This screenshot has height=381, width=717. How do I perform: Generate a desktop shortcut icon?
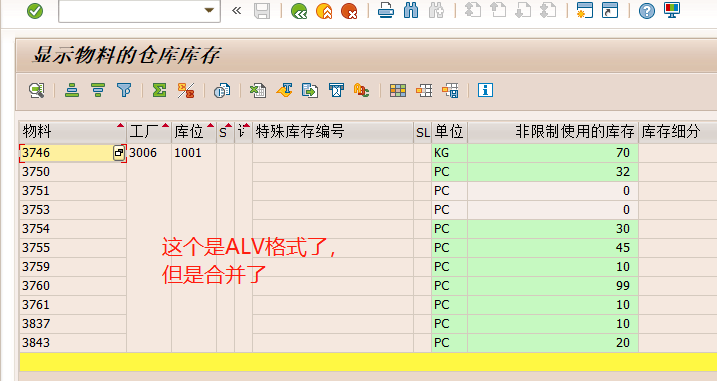pos(610,10)
